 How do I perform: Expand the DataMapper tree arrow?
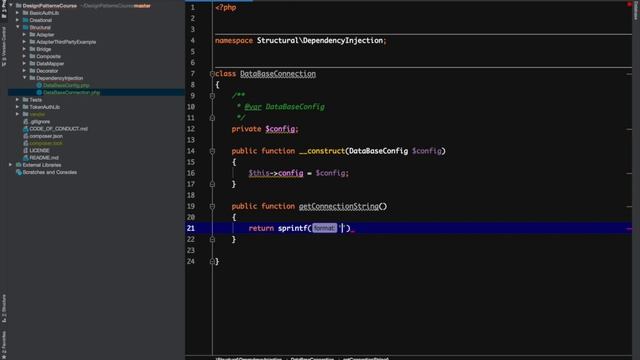tap(24, 64)
